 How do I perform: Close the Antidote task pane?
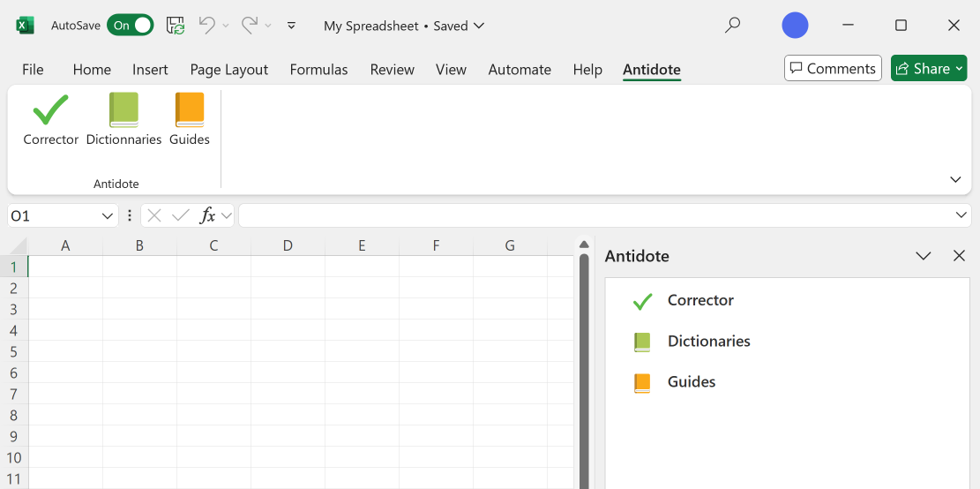click(960, 256)
